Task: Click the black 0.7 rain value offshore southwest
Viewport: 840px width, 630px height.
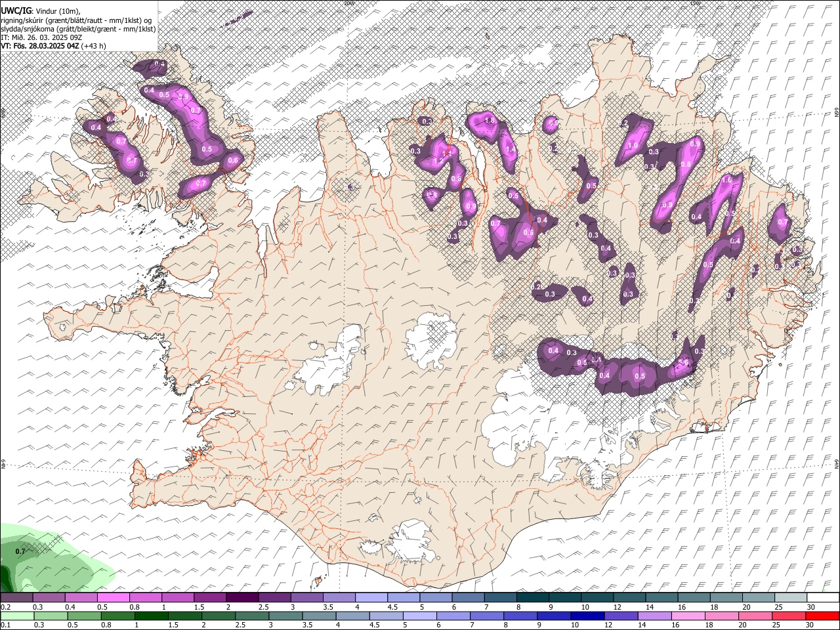Action: [20, 551]
